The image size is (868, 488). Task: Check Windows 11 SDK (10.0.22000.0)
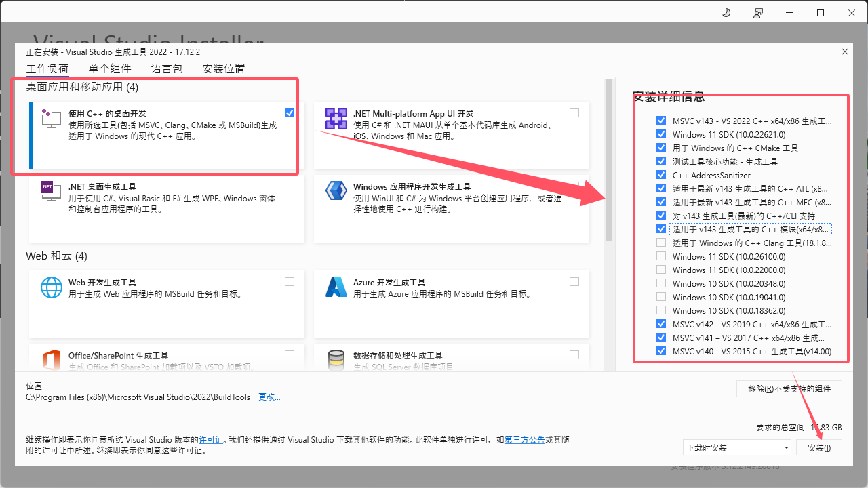click(x=661, y=270)
